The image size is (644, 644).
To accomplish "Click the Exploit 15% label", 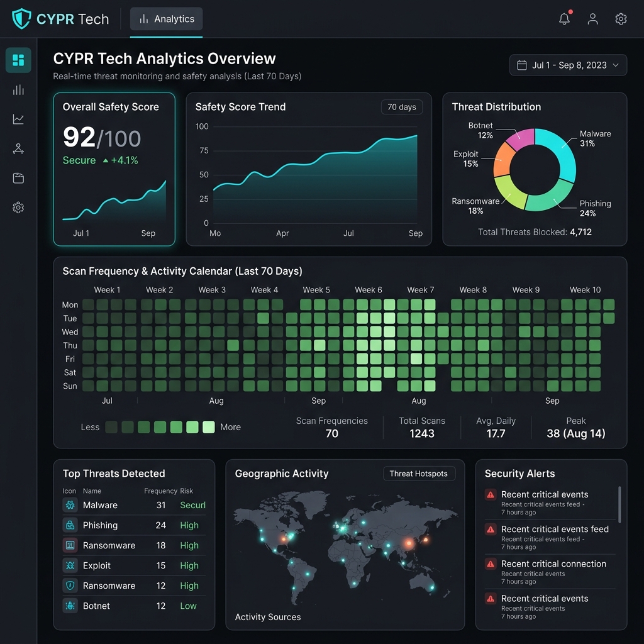I will [x=466, y=158].
